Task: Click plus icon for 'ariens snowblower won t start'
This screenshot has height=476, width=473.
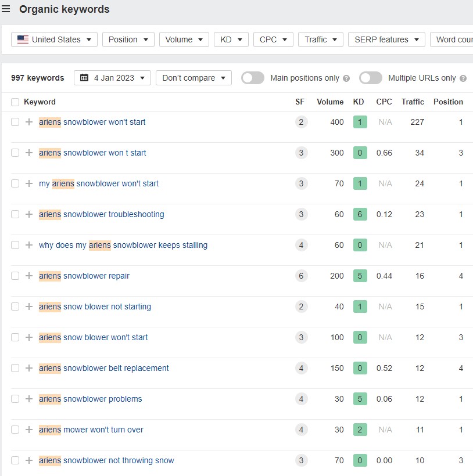Action: [x=29, y=153]
